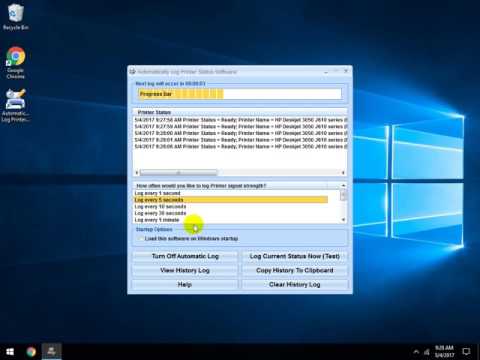Close the printer status software window
480x360 pixels.
(x=346, y=71)
